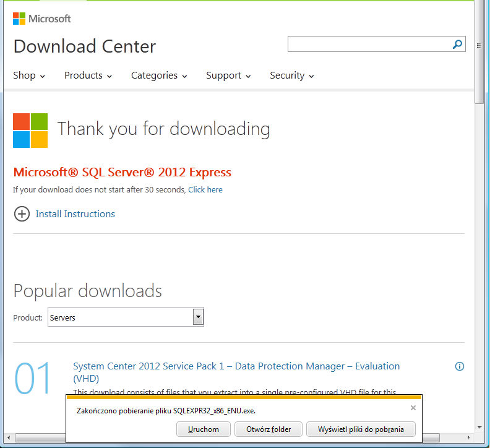Image resolution: width=490 pixels, height=448 pixels.
Task: Click the search magnifier icon
Action: point(457,44)
